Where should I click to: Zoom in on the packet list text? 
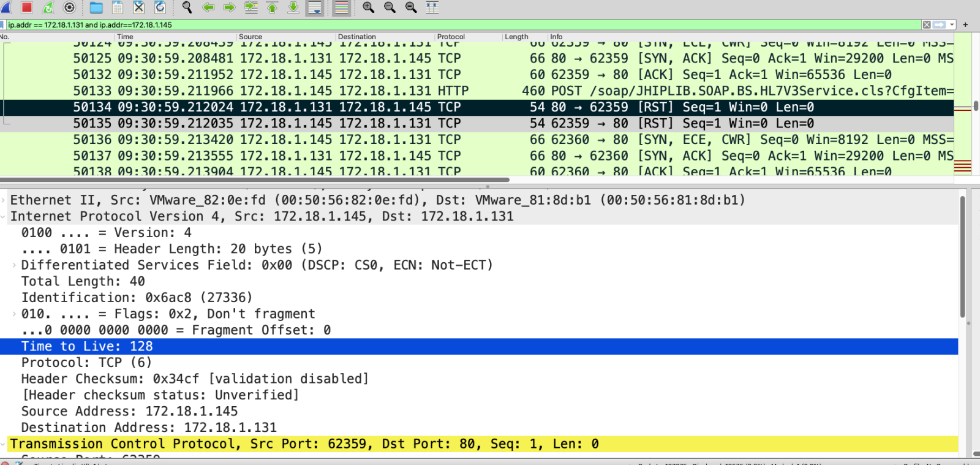368,7
